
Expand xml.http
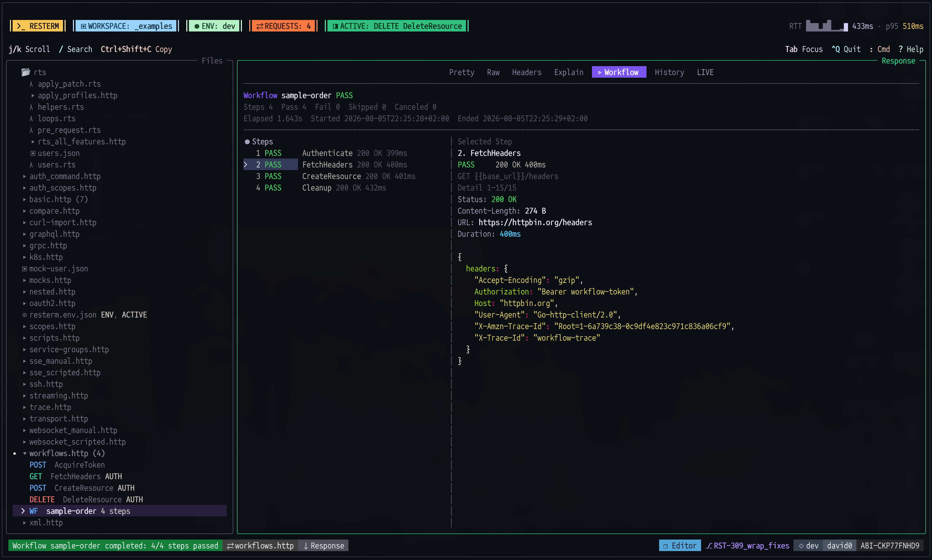click(x=24, y=523)
